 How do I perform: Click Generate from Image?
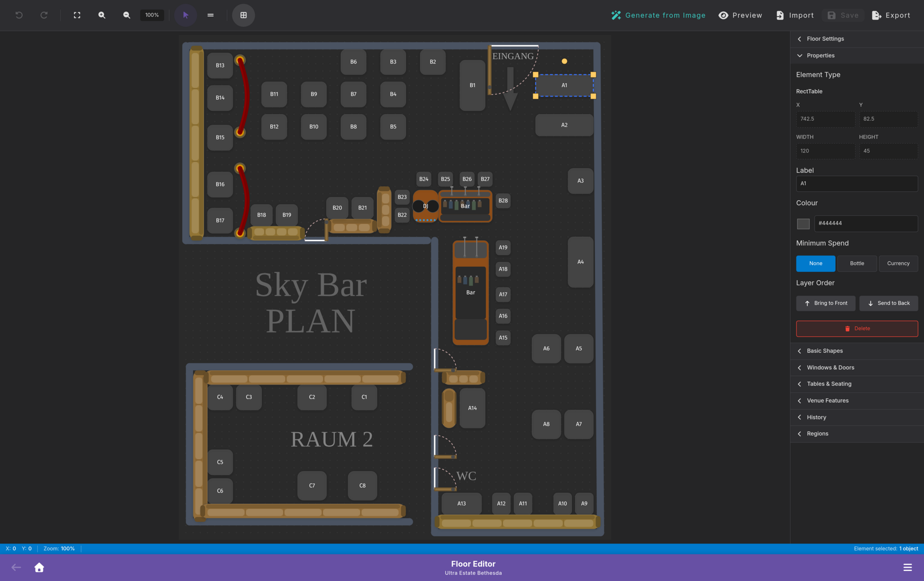pos(658,15)
